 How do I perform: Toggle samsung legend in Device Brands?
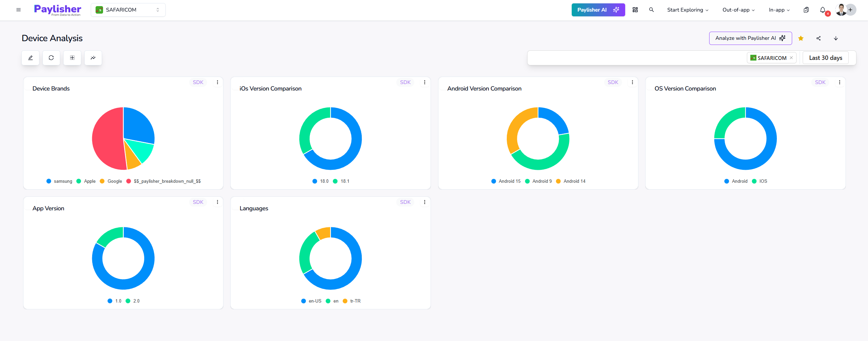[x=60, y=181]
